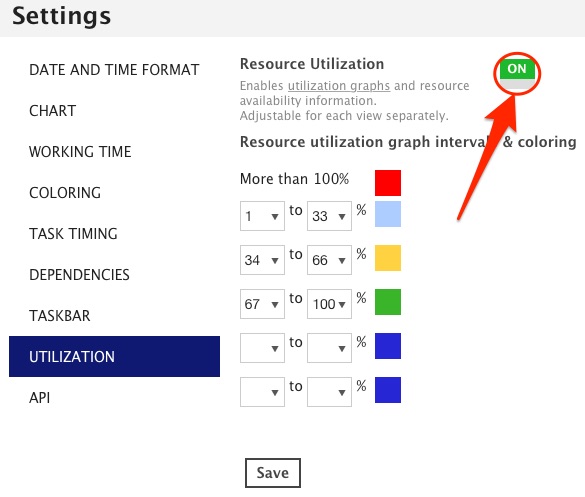Open the DATE AND TIME FORMAT settings
The height and width of the screenshot is (497, 585).
coord(114,70)
